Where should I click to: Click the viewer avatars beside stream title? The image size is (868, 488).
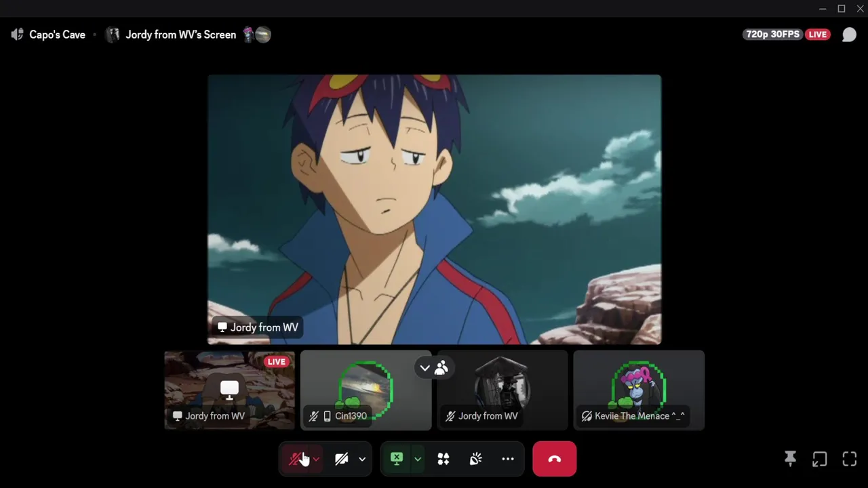point(257,35)
